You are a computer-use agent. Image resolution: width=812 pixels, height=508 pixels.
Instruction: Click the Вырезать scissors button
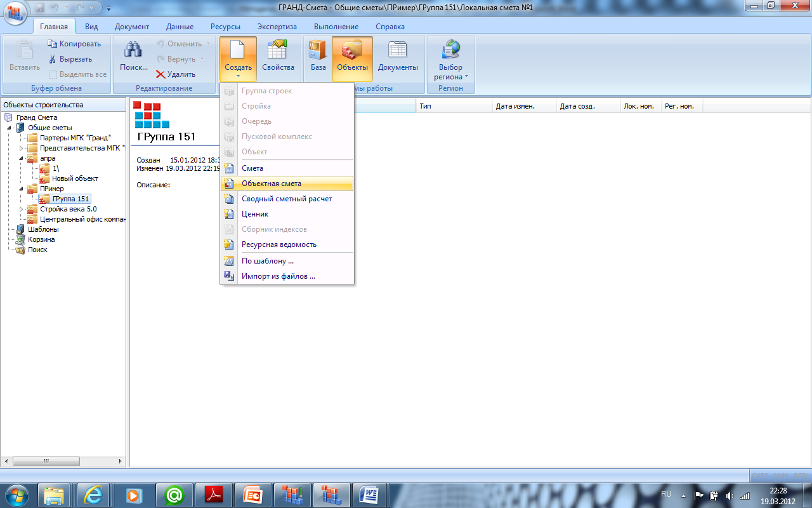70,59
